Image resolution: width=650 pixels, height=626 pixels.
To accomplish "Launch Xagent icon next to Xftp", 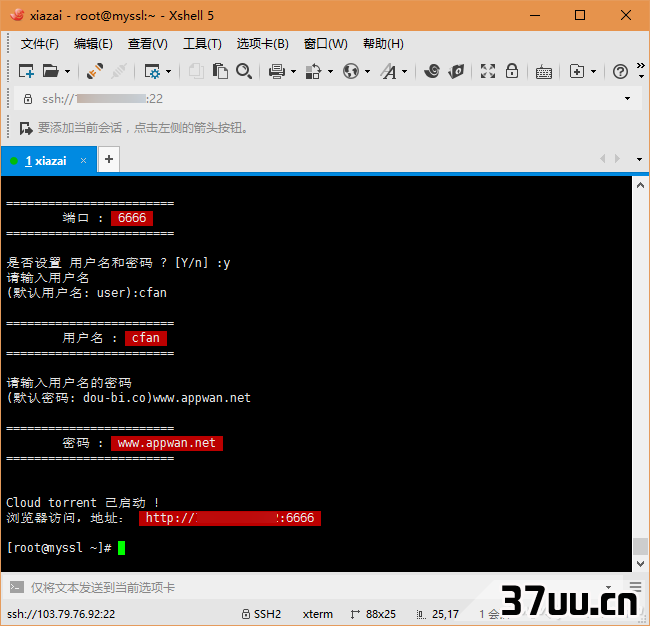I will (456, 71).
